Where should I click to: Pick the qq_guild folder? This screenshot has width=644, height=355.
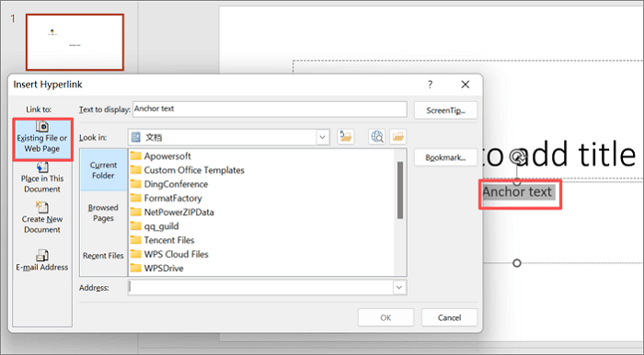(x=155, y=225)
